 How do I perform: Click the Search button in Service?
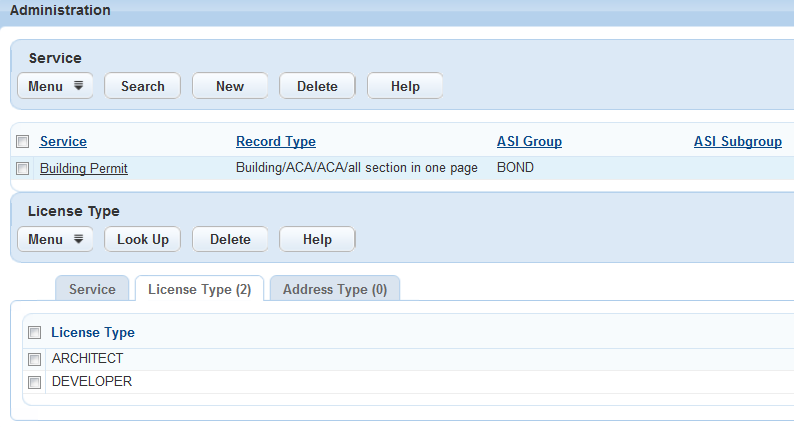pyautogui.click(x=142, y=86)
